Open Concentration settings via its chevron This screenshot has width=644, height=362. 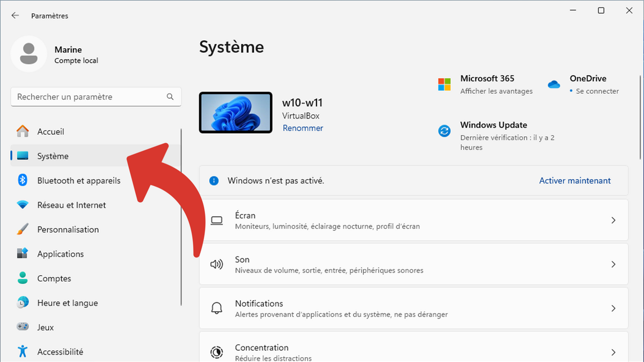[x=613, y=352]
